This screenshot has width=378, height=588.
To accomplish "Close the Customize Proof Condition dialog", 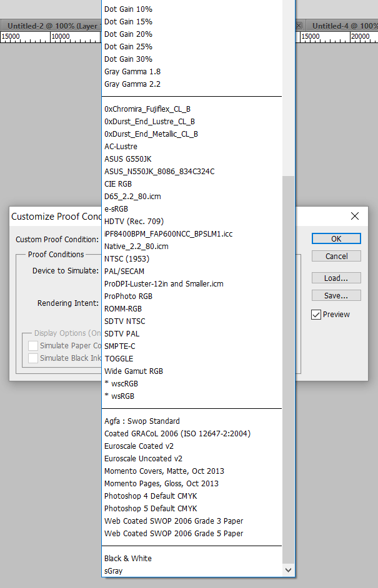I will click(355, 216).
